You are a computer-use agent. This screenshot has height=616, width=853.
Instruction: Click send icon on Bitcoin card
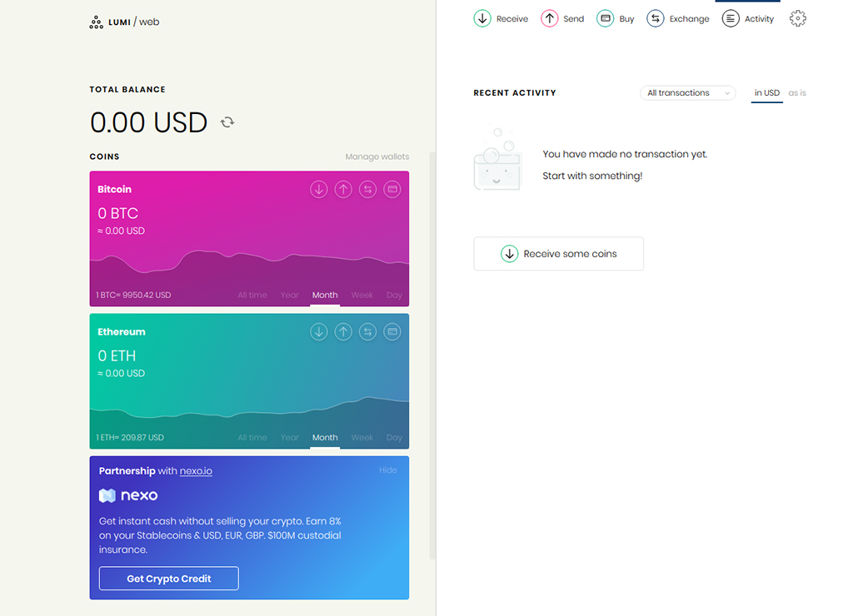click(x=343, y=189)
